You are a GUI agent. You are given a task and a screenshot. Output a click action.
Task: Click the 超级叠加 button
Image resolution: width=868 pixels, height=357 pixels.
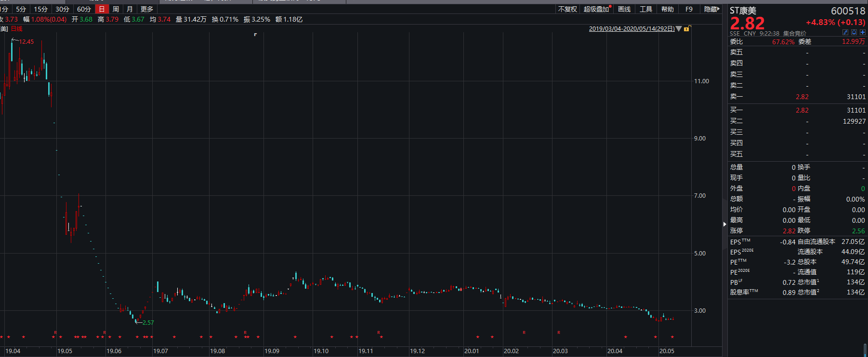point(596,9)
